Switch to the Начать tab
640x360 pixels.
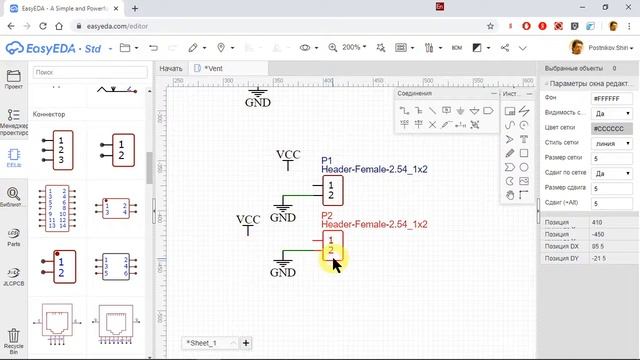pyautogui.click(x=171, y=68)
